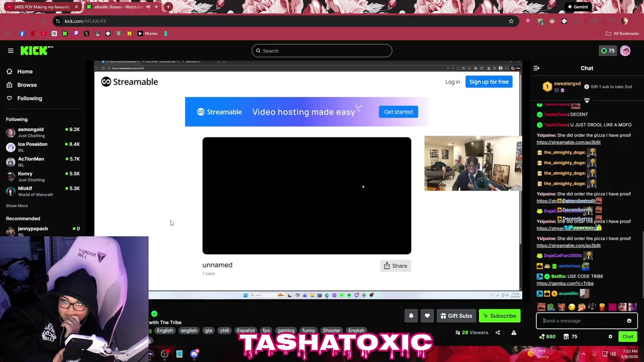644x362 pixels.
Task: Send message with Chat button
Action: pos(627,337)
